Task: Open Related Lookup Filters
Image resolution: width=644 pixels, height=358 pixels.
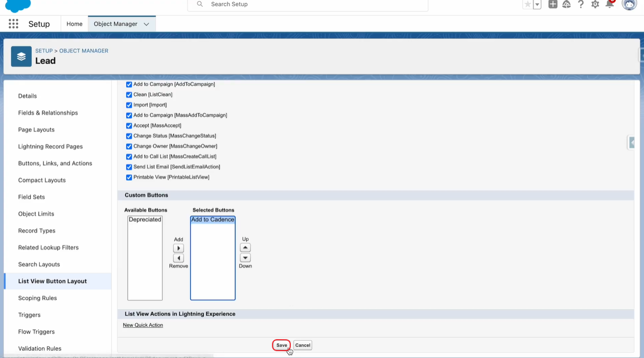Action: tap(48, 247)
